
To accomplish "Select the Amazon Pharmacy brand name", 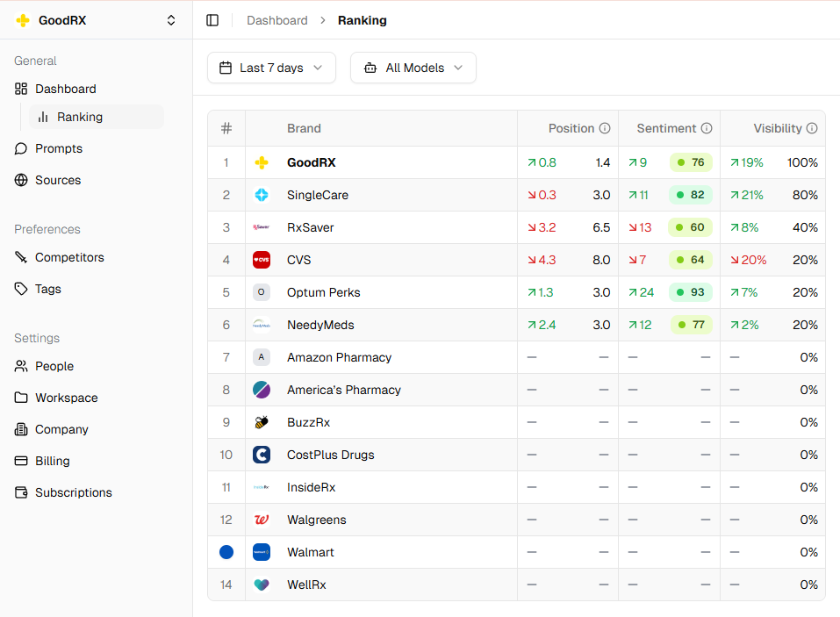I will click(339, 357).
